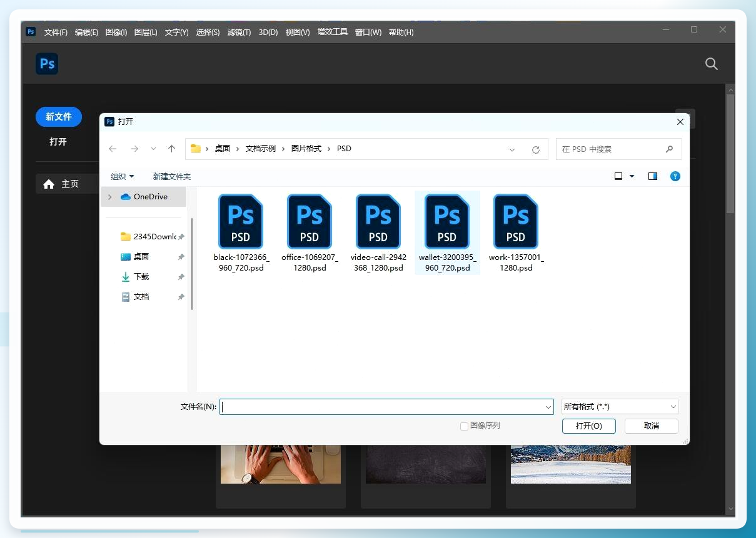Screen dimensions: 756x538
Task: Open the 文字(Y) menu
Action: (x=176, y=32)
